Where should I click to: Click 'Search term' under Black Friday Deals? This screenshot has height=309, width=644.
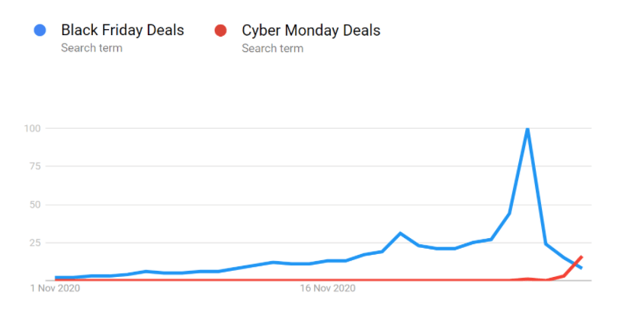tap(91, 48)
